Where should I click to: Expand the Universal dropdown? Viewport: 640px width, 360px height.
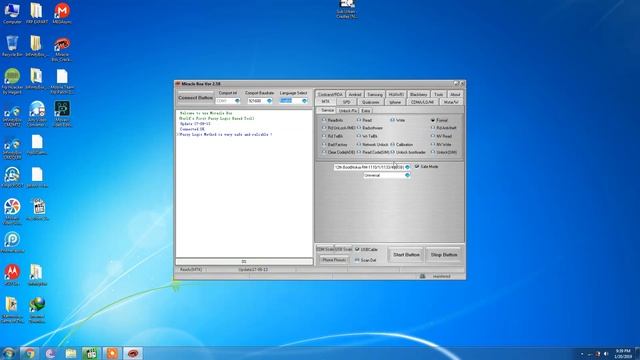pyautogui.click(x=407, y=176)
